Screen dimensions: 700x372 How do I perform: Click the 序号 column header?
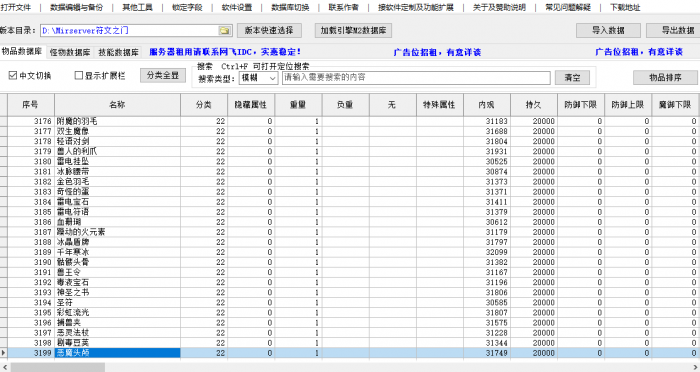tap(30, 104)
